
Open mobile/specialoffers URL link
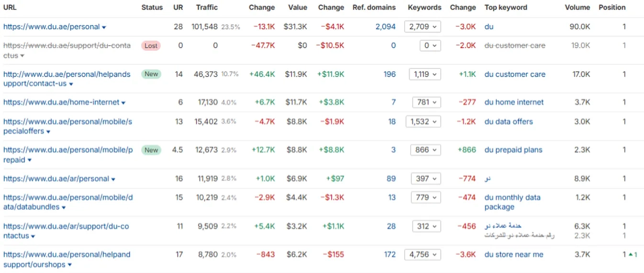click(x=67, y=126)
